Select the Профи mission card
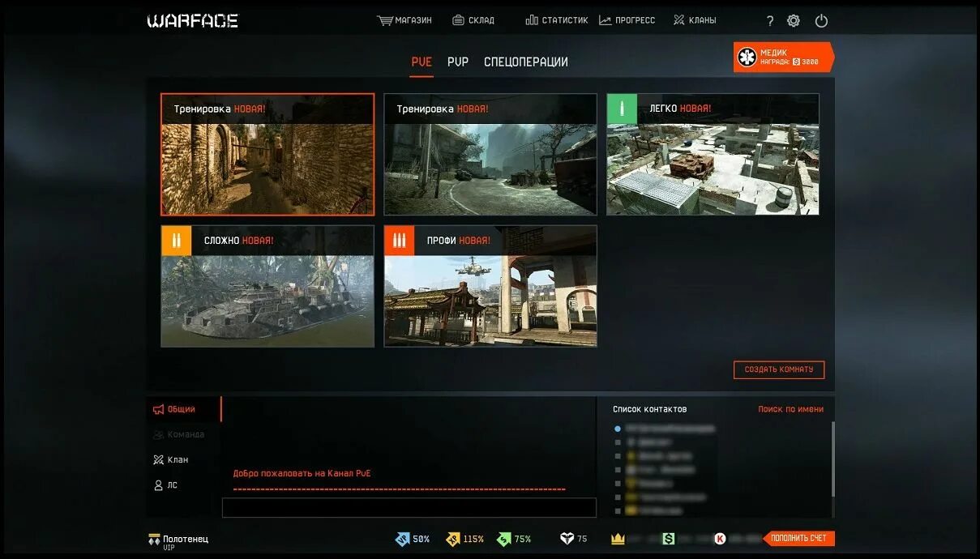This screenshot has height=559, width=980. coord(490,286)
